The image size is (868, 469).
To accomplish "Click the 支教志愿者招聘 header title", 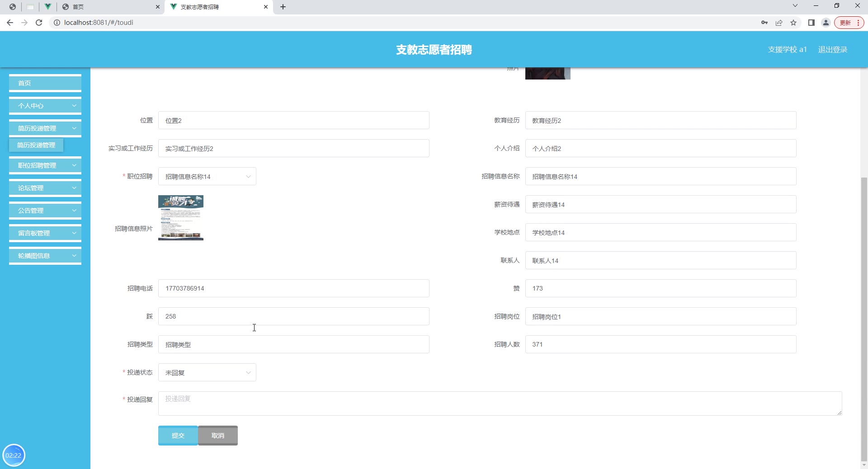I will (434, 50).
